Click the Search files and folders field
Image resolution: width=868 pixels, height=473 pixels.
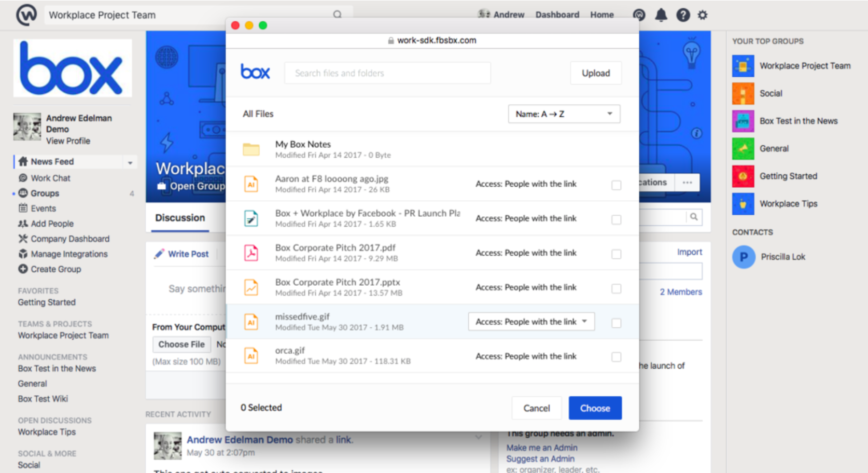pyautogui.click(x=387, y=73)
